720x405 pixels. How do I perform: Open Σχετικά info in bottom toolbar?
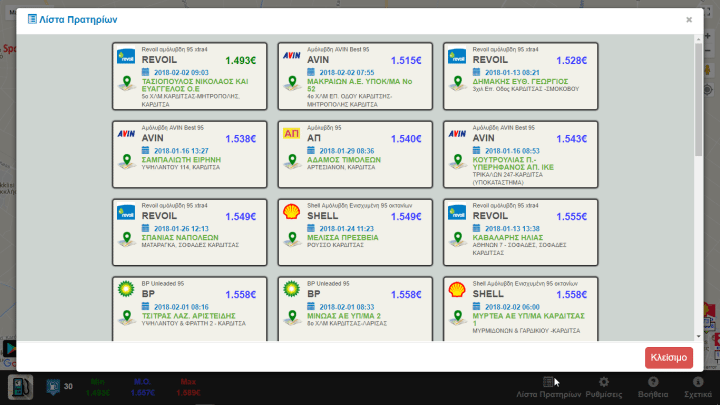pyautogui.click(x=698, y=388)
